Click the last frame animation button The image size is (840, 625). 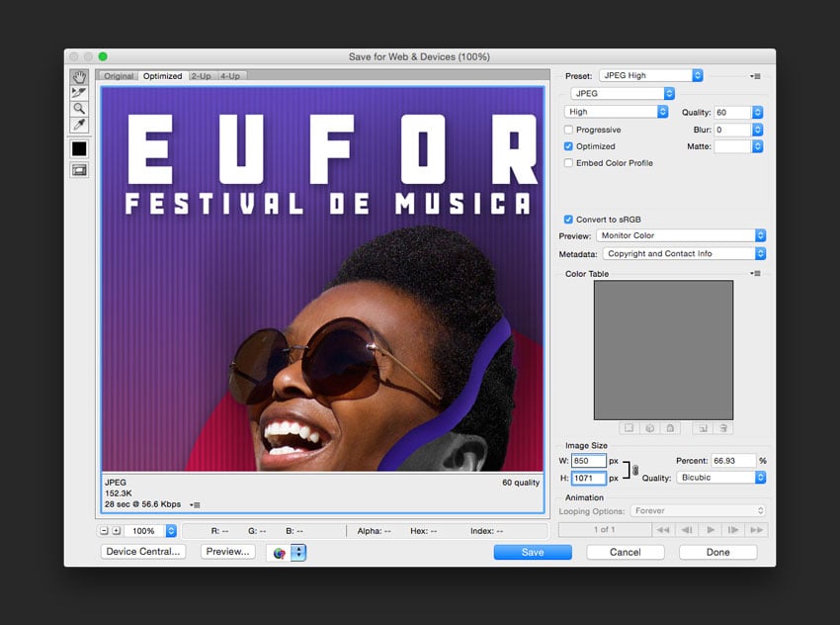756,530
